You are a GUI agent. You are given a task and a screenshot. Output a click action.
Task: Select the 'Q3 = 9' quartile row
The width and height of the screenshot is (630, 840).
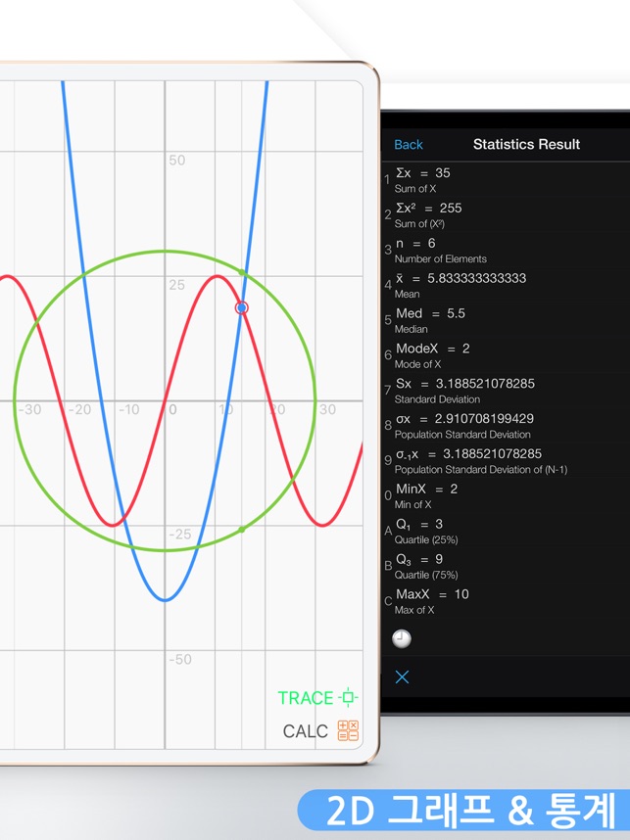click(x=506, y=566)
